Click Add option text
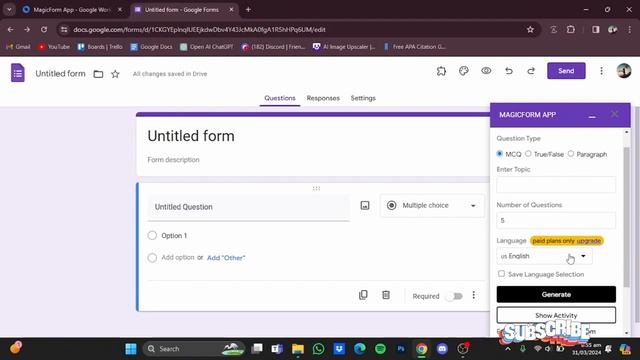This screenshot has height=360, width=640. pyautogui.click(x=178, y=258)
